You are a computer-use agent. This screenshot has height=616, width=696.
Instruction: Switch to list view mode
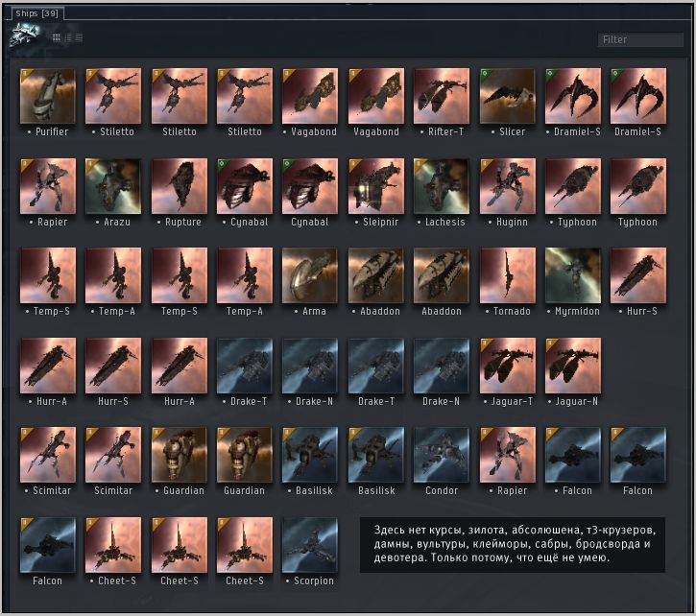(x=79, y=37)
